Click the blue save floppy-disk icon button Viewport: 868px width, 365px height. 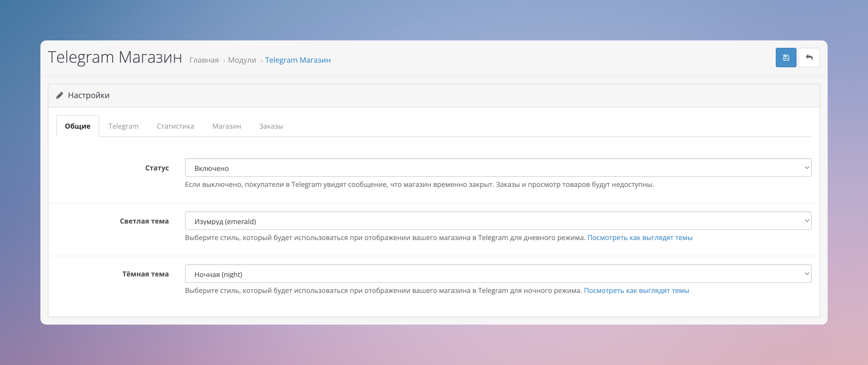click(x=786, y=58)
